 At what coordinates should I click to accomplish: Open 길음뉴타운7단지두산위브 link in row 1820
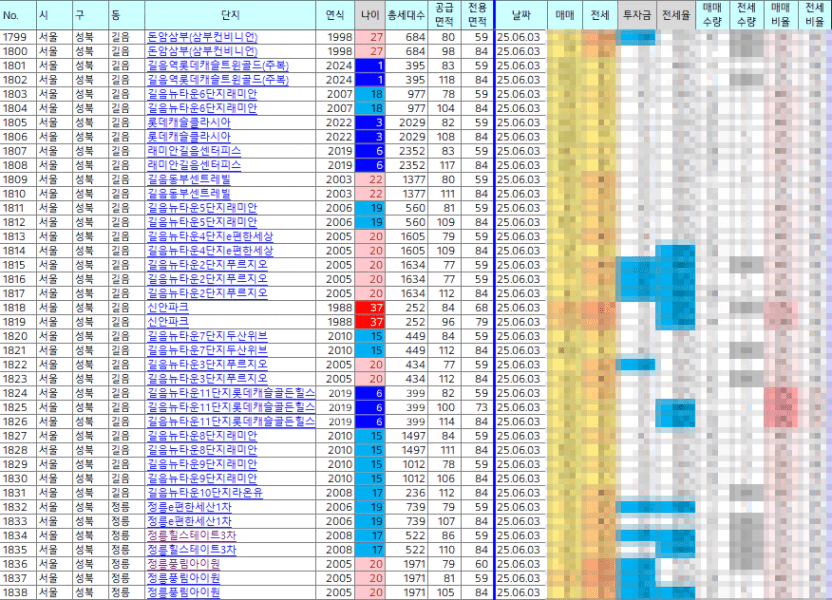pyautogui.click(x=207, y=336)
